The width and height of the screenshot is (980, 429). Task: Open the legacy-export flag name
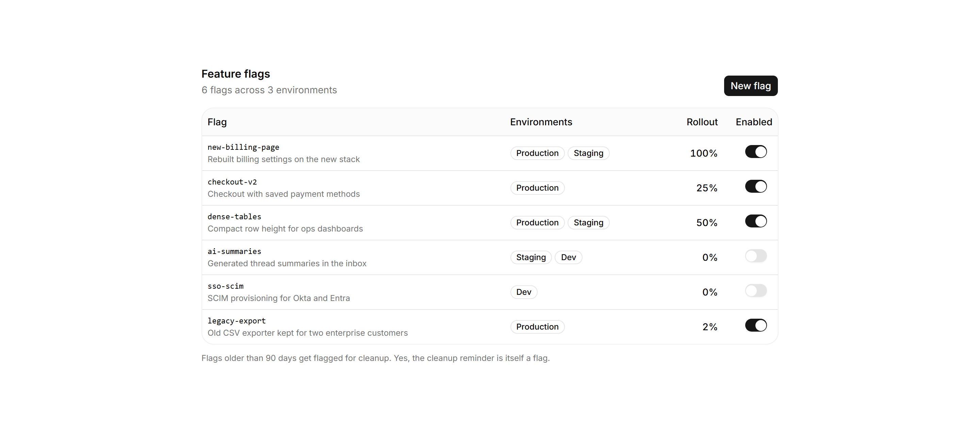[236, 321]
